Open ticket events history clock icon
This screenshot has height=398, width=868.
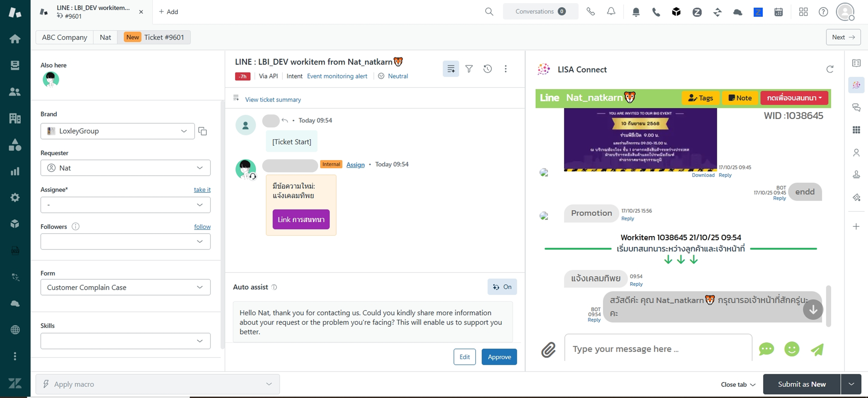coord(487,69)
